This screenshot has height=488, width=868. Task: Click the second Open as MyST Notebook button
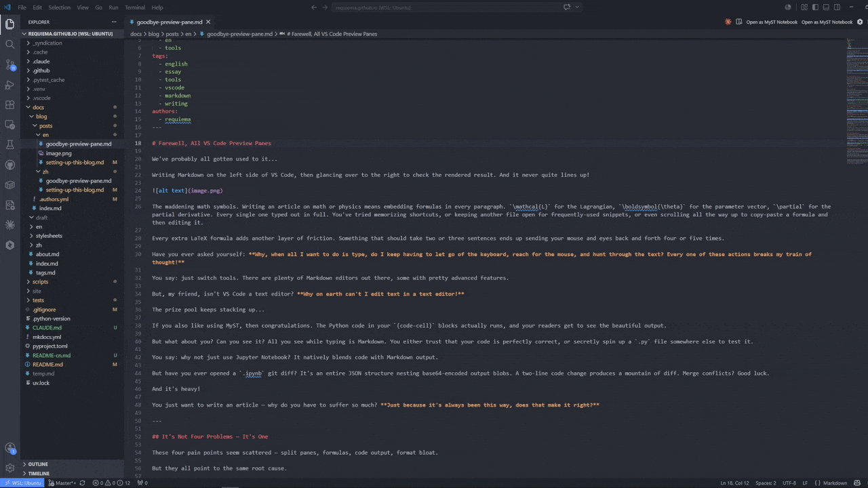[x=827, y=22]
